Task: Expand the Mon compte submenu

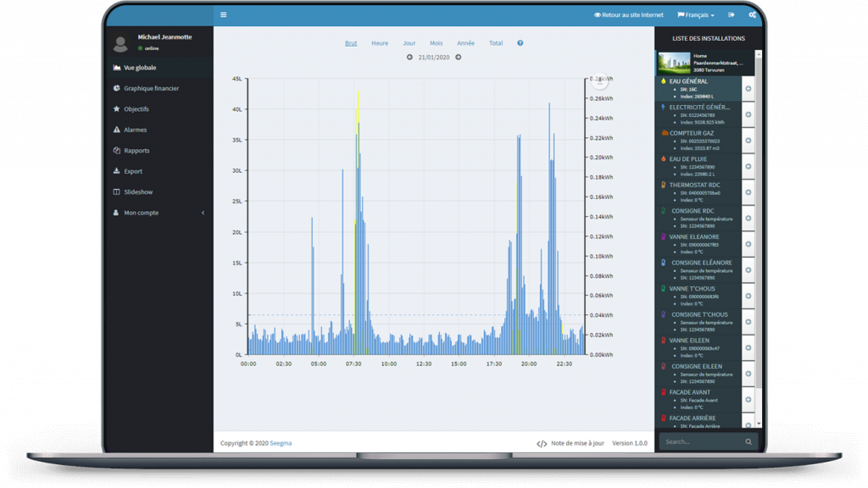Action: [x=203, y=213]
